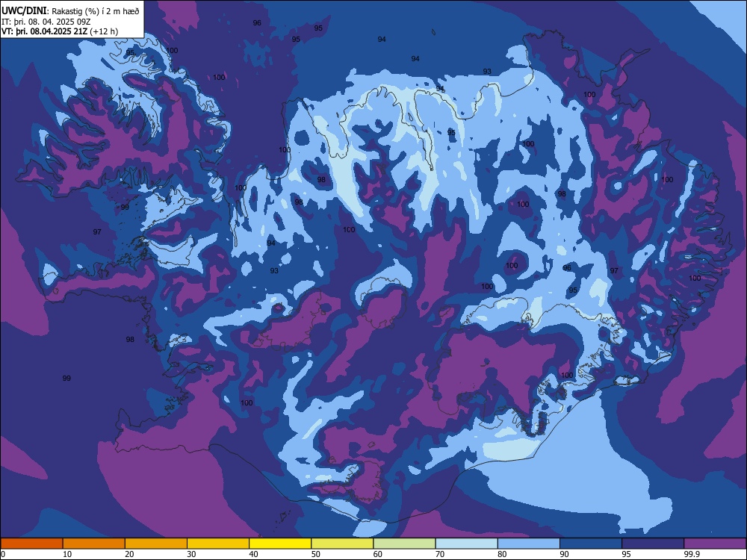747x560 pixels.
Task: Select the 'VT: þri. 08.04.2025 21Z' valid time
Action: pos(45,31)
